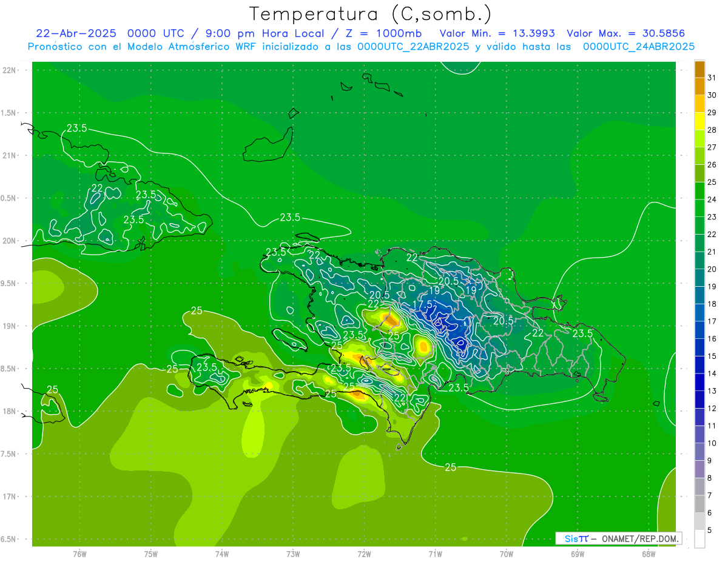Click the 'Valor Max. = 30.5856' value

(x=626, y=33)
